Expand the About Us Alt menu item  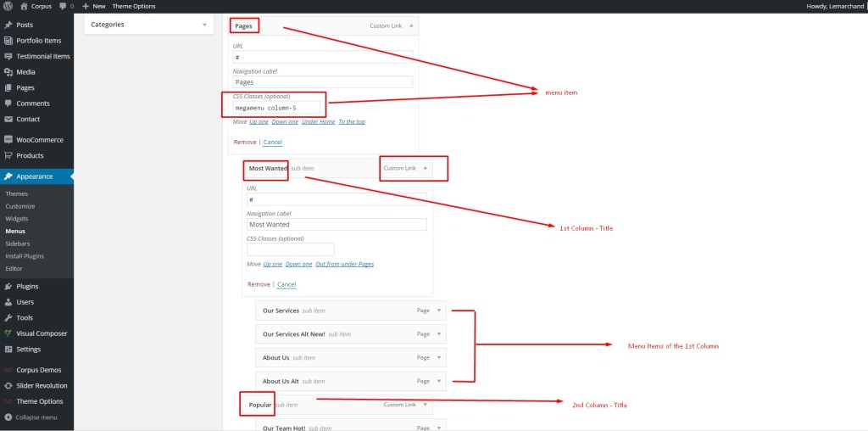[439, 381]
